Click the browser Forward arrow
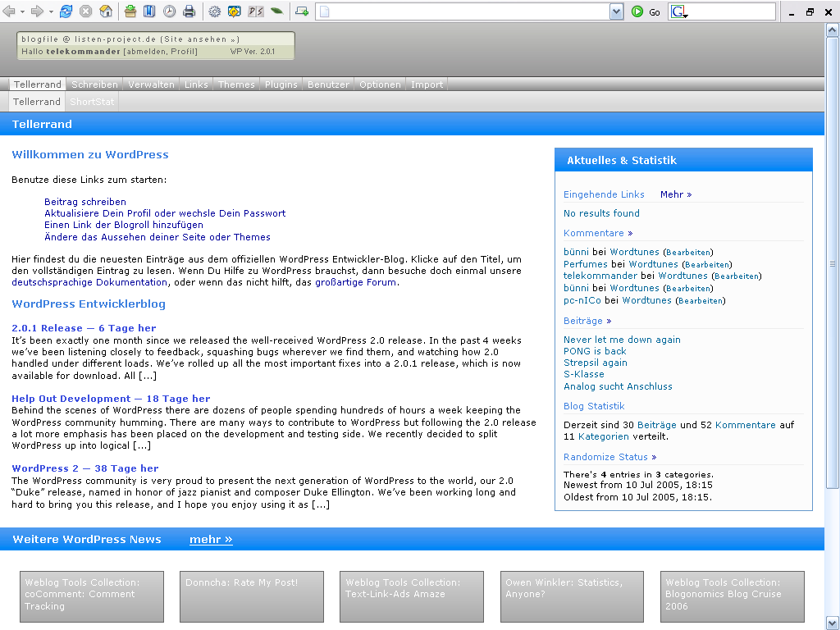Image resolution: width=840 pixels, height=630 pixels. pos(37,11)
